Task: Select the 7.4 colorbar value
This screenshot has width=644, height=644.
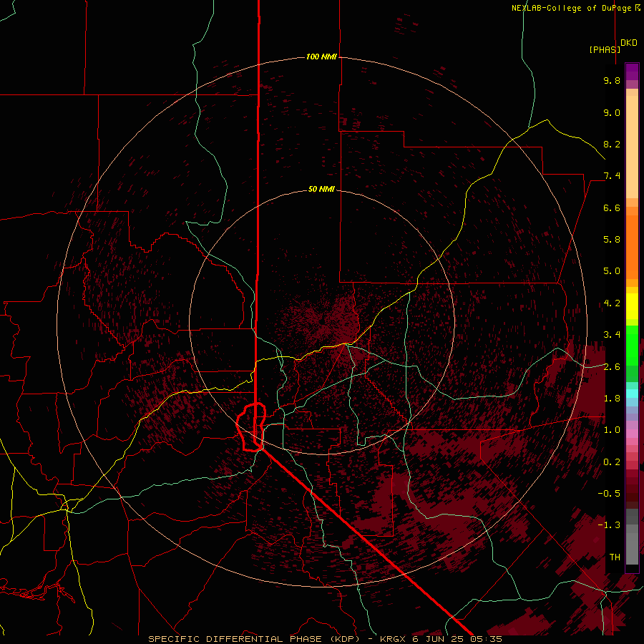Action: (612, 176)
